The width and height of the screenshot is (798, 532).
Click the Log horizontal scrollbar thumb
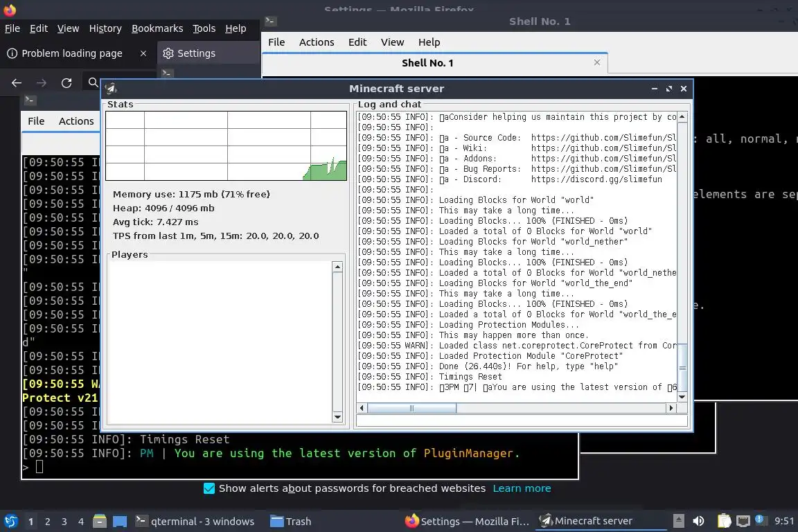[411, 408]
